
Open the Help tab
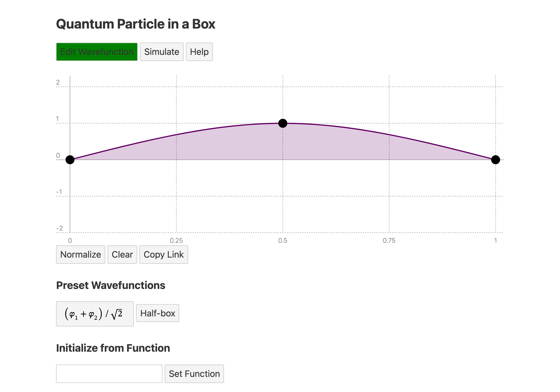point(199,52)
